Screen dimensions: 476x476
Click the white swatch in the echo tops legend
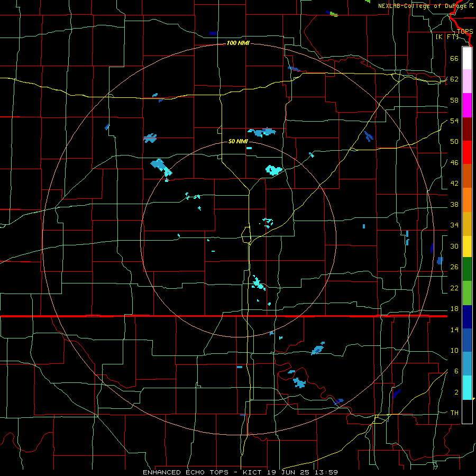pos(467,58)
